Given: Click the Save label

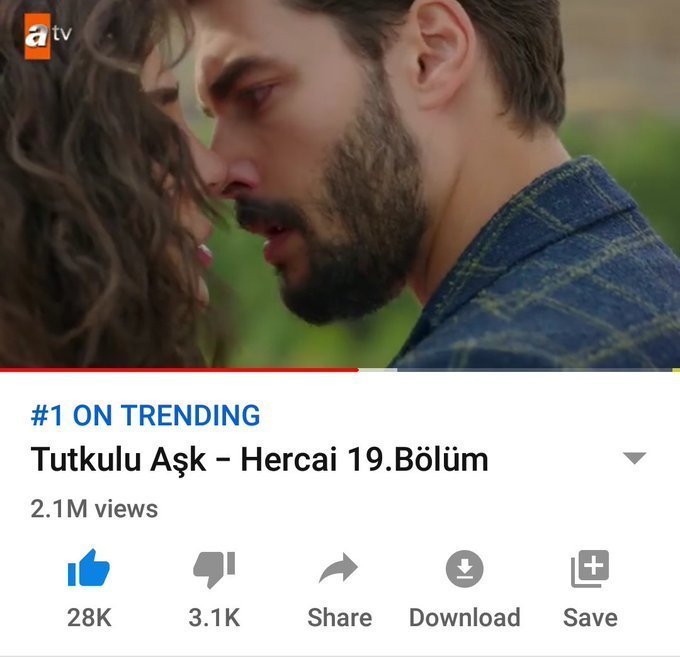Looking at the screenshot, I should [590, 617].
